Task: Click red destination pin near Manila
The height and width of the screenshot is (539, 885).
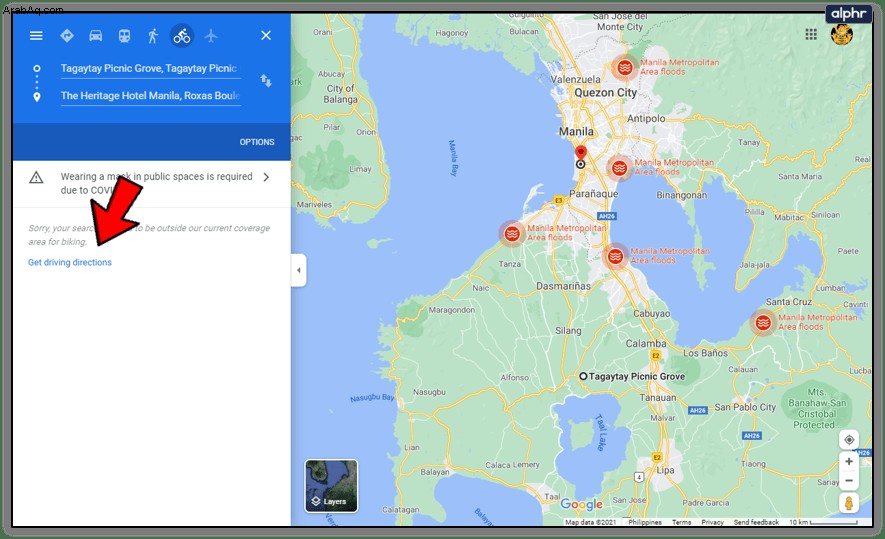Action: pyautogui.click(x=581, y=153)
